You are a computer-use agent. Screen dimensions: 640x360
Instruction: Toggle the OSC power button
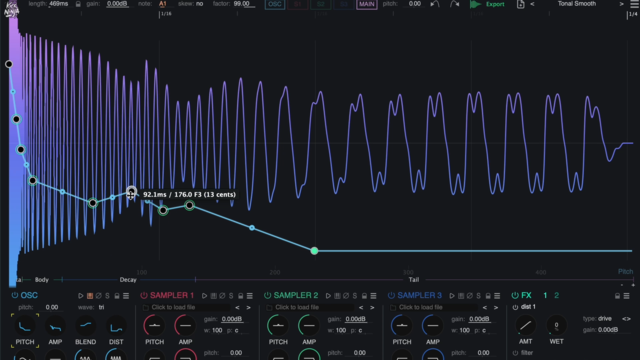click(15, 295)
